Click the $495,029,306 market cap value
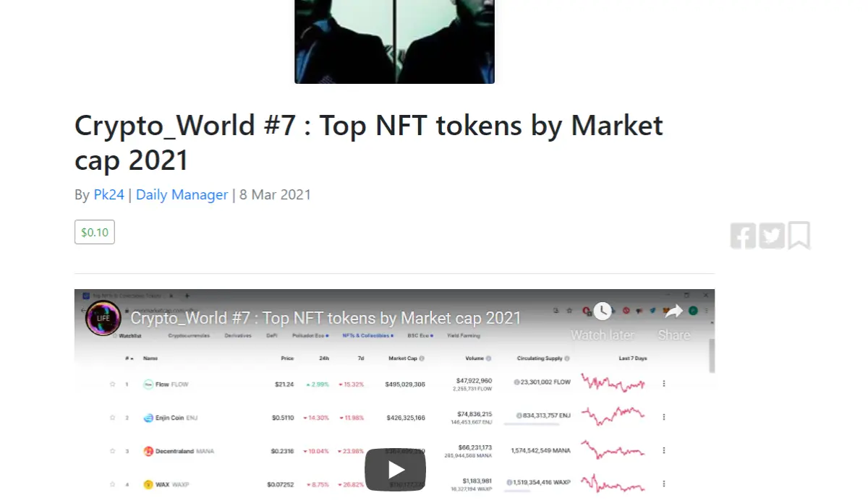This screenshot has width=868, height=503. click(x=405, y=384)
